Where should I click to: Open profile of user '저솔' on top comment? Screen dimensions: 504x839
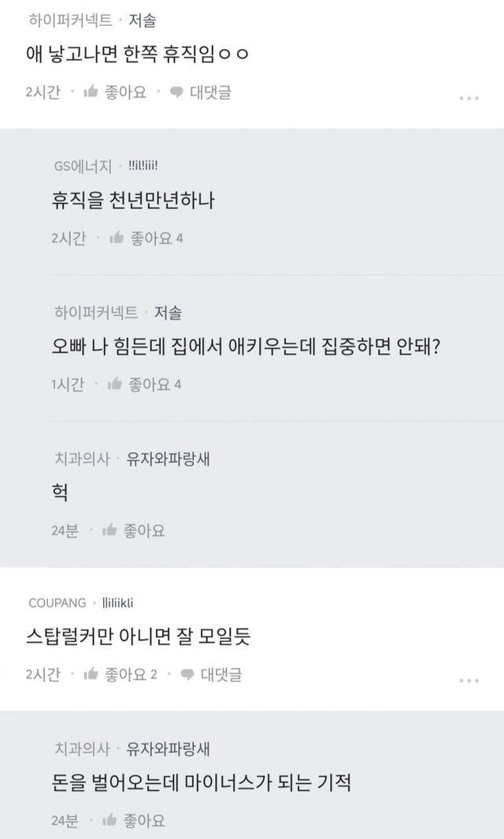[x=144, y=21]
